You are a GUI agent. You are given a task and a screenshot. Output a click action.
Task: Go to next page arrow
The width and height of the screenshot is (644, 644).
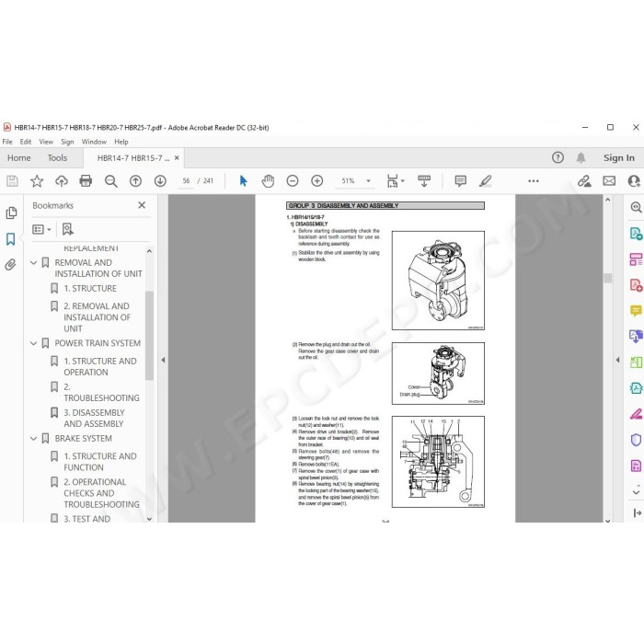pos(160,180)
